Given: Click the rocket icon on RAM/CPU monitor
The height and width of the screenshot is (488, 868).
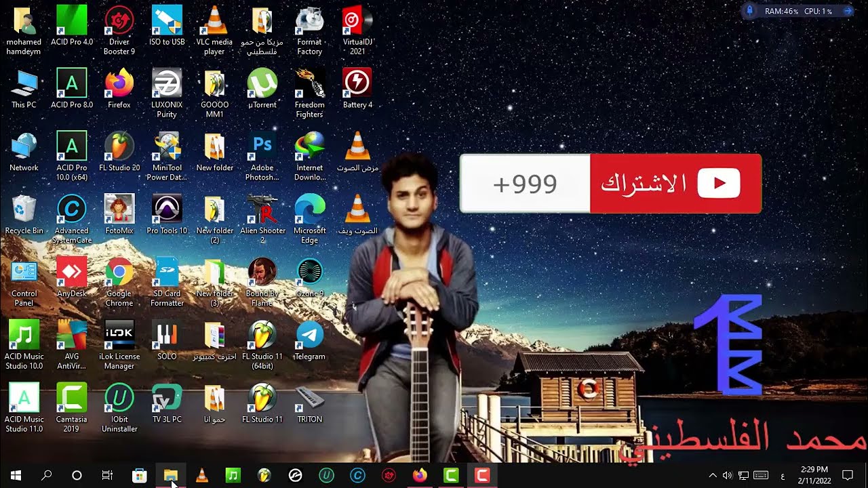Looking at the screenshot, I should click(x=749, y=11).
